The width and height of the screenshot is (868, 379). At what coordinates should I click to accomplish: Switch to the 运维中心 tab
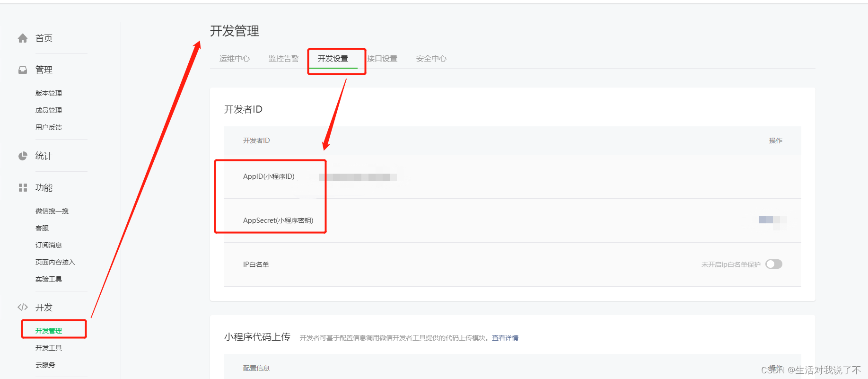(235, 59)
